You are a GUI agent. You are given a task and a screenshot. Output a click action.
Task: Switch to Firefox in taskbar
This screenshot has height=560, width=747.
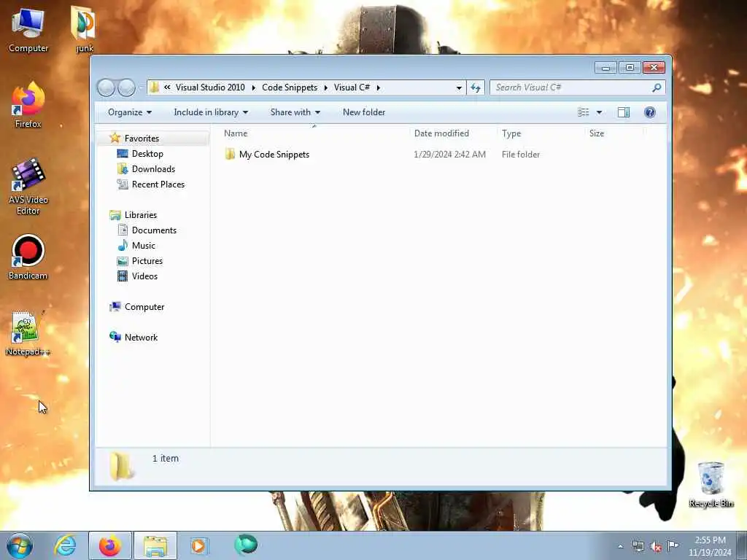(x=109, y=545)
